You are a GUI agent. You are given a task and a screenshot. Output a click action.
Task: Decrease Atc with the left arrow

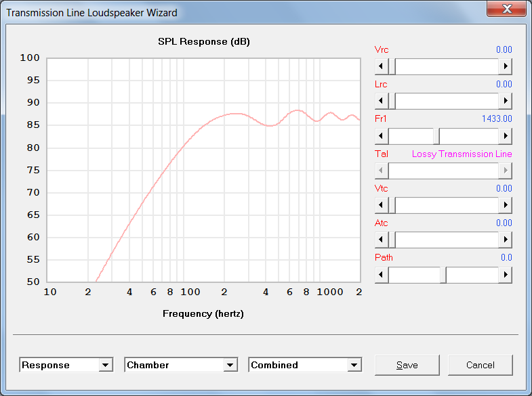click(382, 240)
